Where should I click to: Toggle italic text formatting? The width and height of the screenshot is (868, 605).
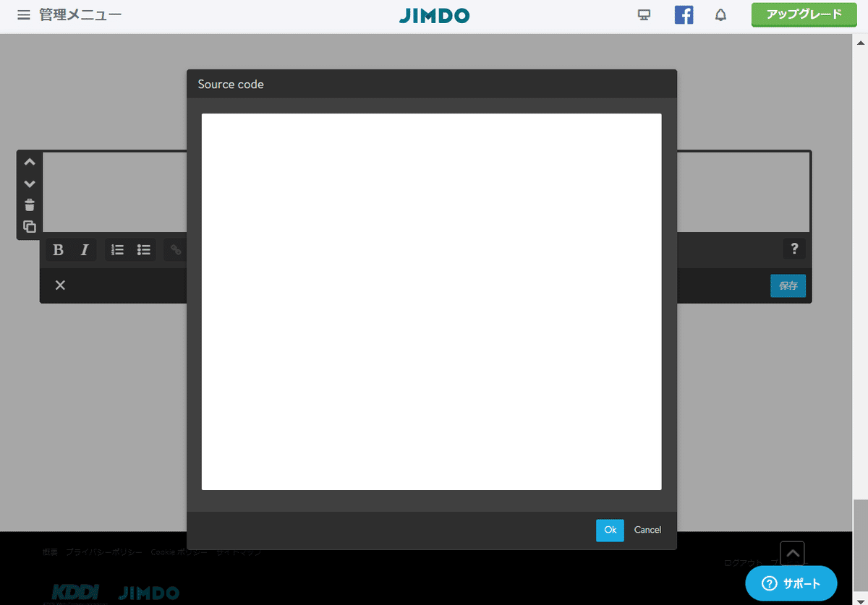[x=84, y=249]
